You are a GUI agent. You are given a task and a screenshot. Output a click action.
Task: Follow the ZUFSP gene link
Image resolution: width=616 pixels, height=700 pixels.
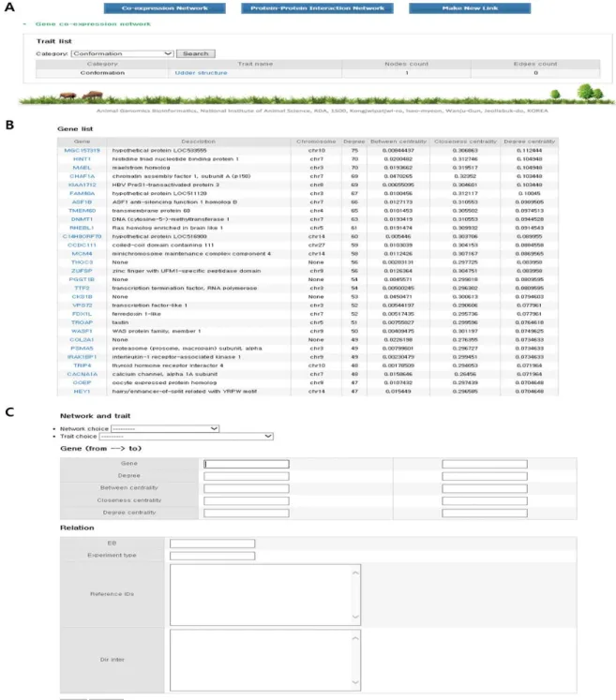pos(82,271)
